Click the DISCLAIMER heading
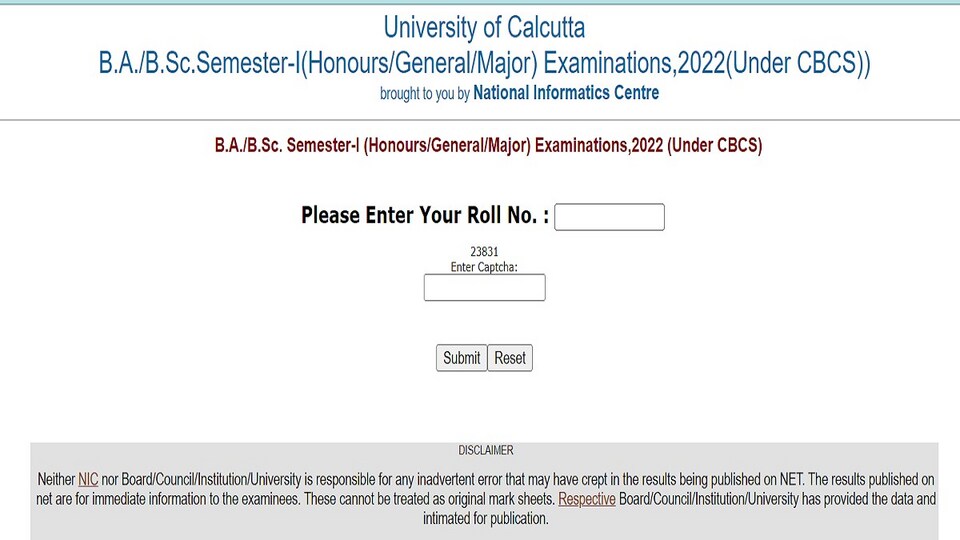960x540 pixels. pos(486,450)
